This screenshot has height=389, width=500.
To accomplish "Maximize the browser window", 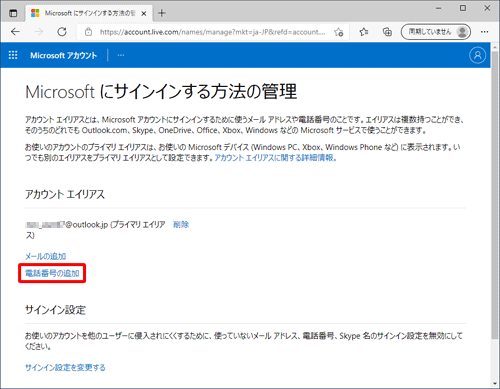I will 463,8.
